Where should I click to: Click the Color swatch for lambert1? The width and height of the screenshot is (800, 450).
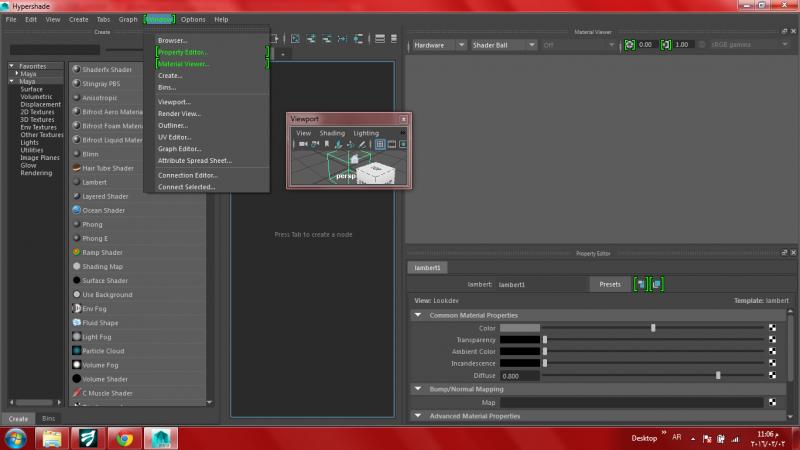coord(519,328)
